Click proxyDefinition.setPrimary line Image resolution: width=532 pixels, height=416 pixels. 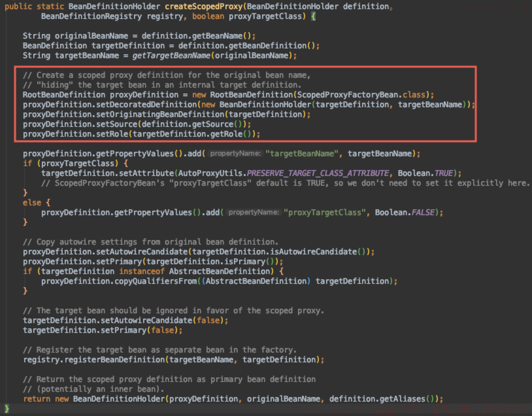pos(153,262)
